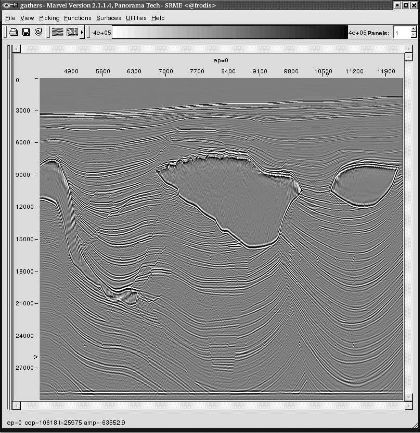Click the vertical scrollbar down arrow
The height and width of the screenshot is (433, 420).
(x=409, y=397)
